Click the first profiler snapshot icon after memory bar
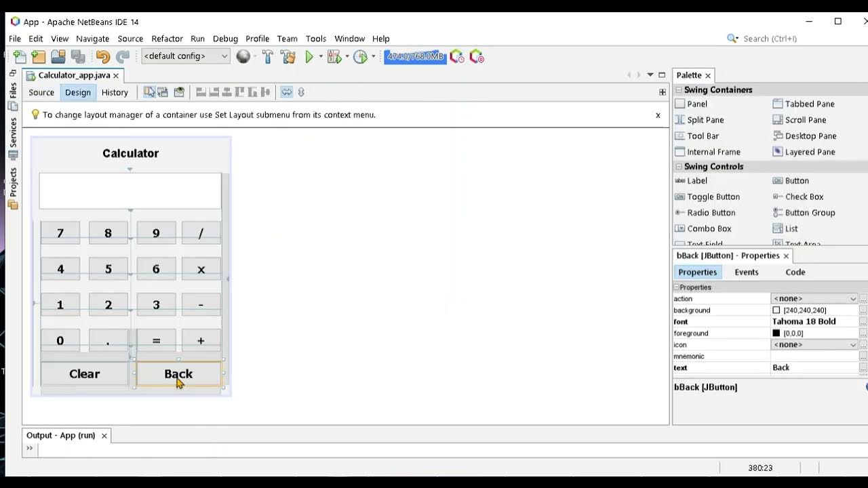The height and width of the screenshot is (488, 868). click(456, 56)
